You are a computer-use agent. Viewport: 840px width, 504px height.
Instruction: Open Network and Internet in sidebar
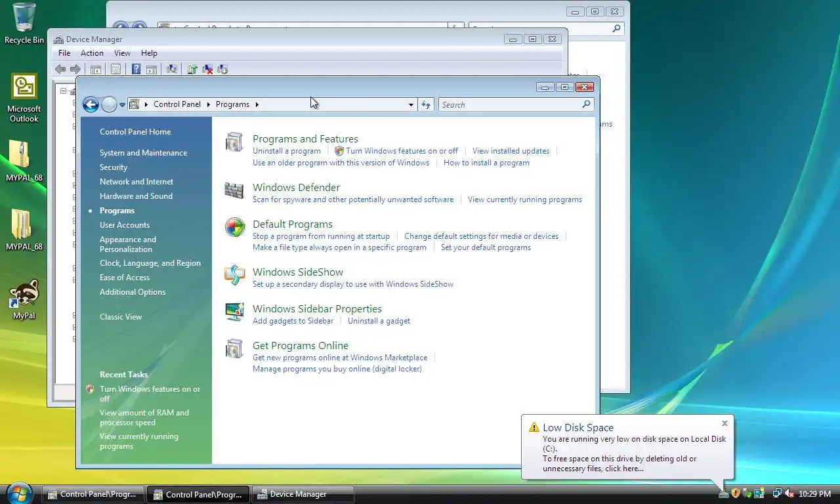(x=136, y=182)
